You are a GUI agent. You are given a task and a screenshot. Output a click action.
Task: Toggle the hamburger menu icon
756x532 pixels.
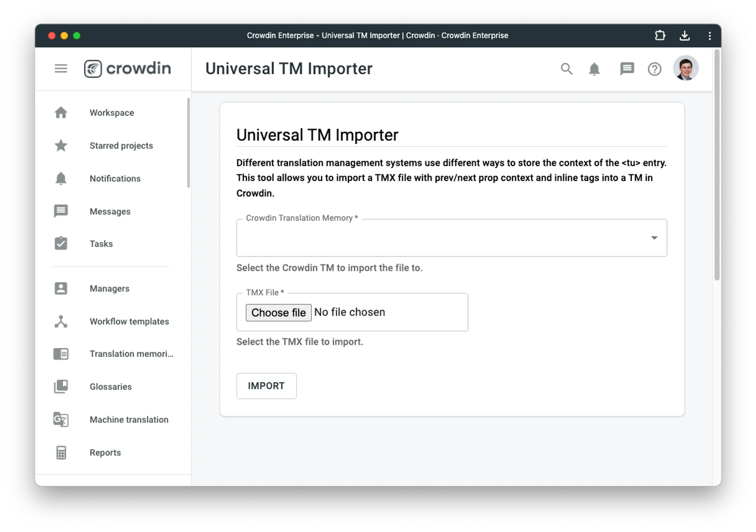pos(61,69)
